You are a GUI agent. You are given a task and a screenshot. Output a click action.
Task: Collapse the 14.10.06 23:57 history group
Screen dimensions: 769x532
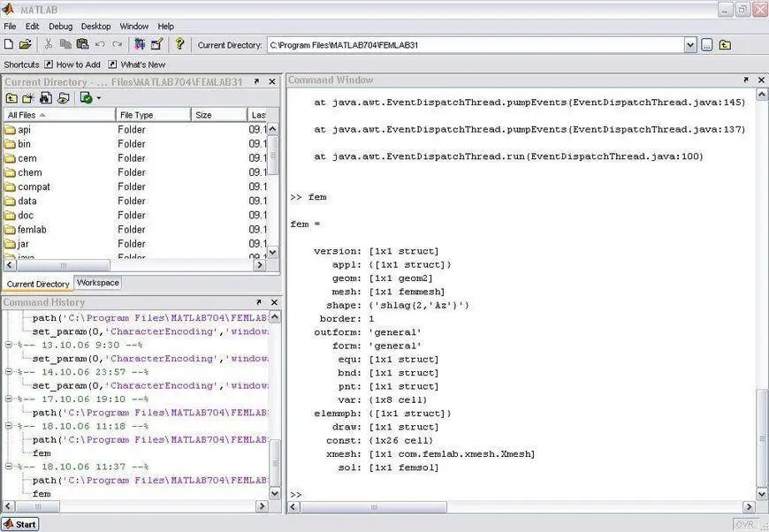(8, 372)
